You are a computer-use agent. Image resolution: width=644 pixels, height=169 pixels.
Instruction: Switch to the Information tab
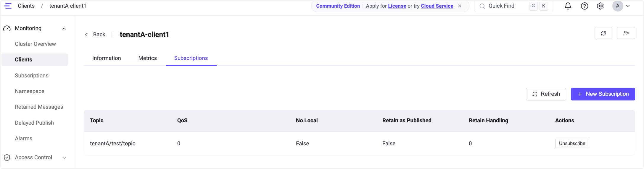tap(107, 58)
